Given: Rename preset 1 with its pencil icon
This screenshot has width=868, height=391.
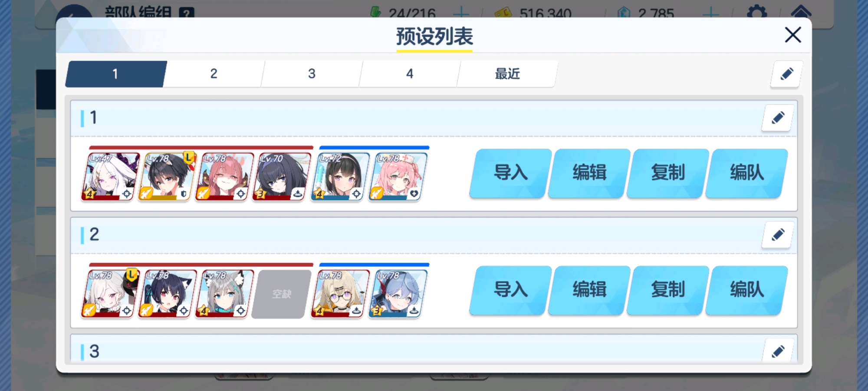Looking at the screenshot, I should tap(778, 117).
